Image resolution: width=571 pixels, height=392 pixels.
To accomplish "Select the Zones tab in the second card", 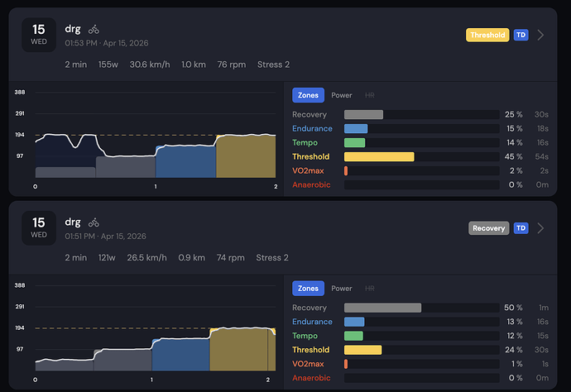I will click(308, 289).
